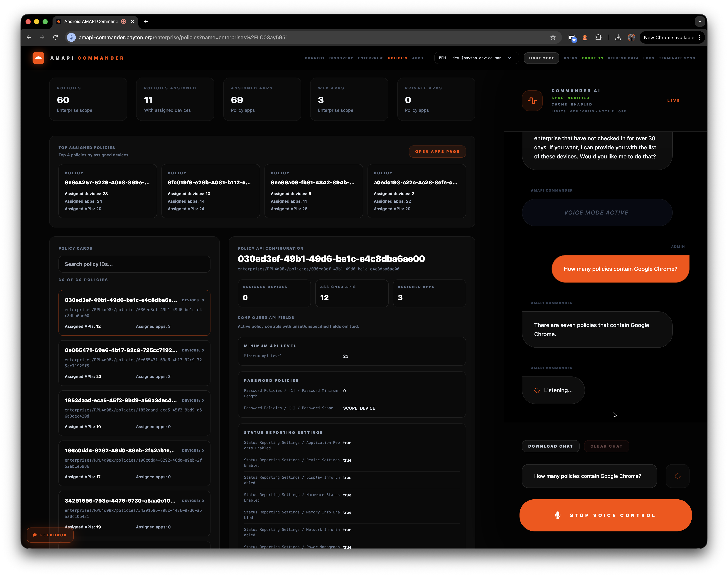The width and height of the screenshot is (728, 576).
Task: Click the Commander AI pulse icon
Action: 532,101
